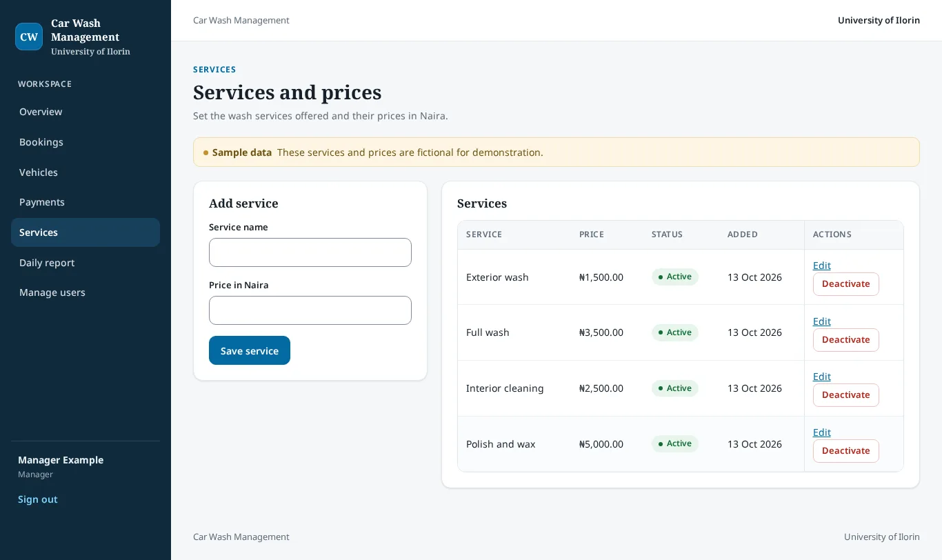Screen dimensions: 942x560
Task: Focus the Price in Naira field
Action: point(310,310)
